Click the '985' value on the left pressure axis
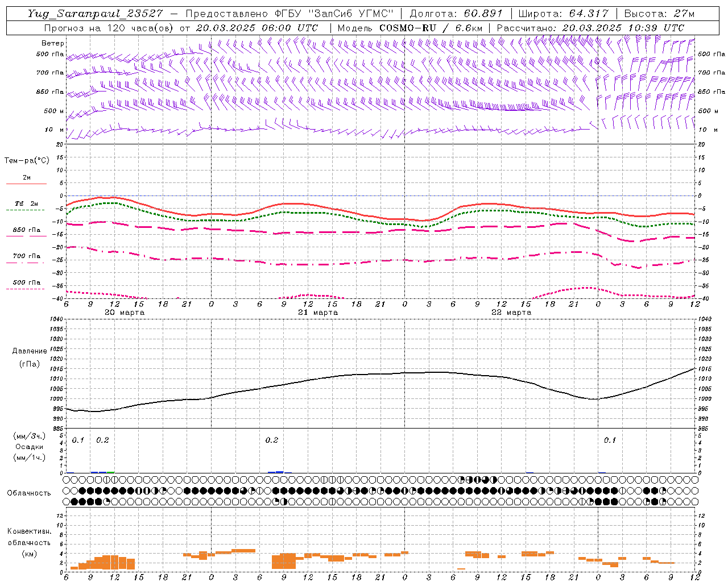 [57, 429]
